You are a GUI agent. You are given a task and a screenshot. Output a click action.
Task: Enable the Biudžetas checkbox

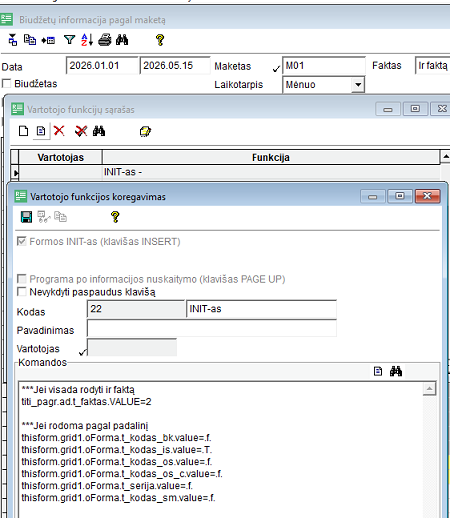tap(6, 83)
